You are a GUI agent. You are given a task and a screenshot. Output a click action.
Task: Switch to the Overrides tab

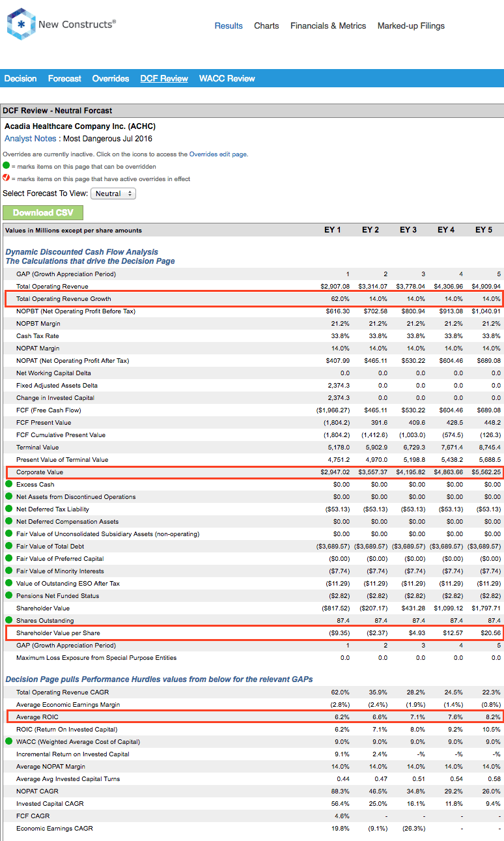point(111,78)
